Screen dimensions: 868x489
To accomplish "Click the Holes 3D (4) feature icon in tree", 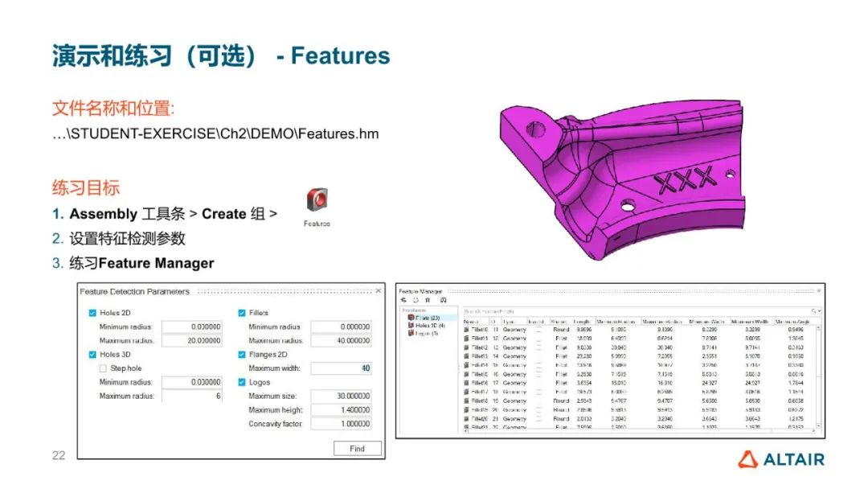I will (411, 326).
